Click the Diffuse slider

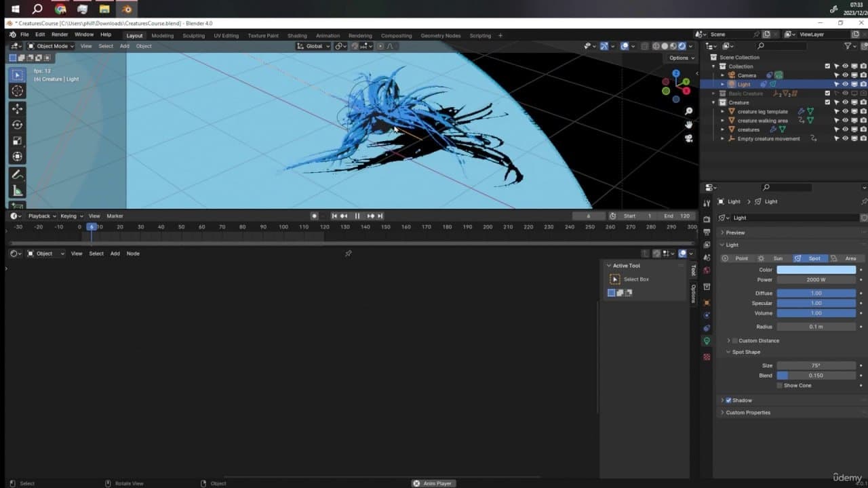816,293
